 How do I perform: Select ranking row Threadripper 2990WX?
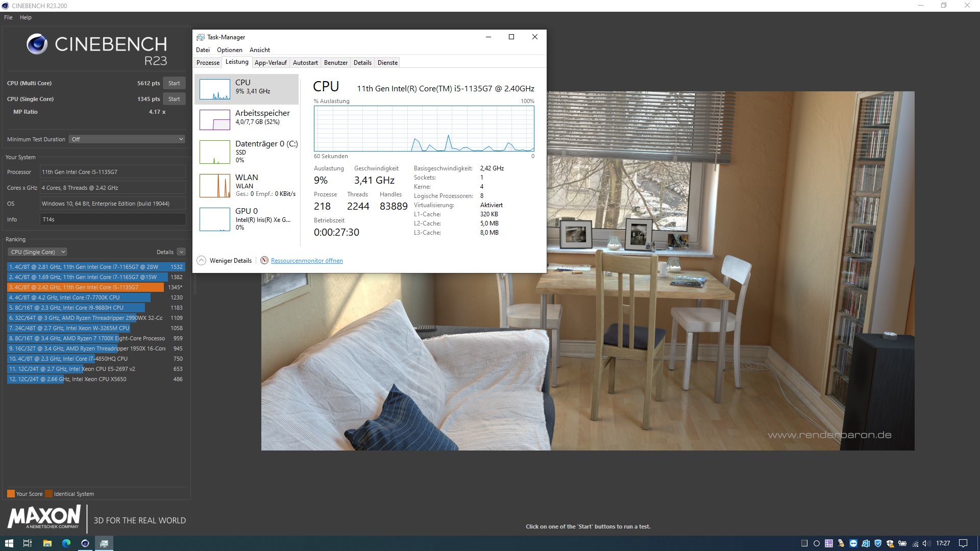[95, 318]
